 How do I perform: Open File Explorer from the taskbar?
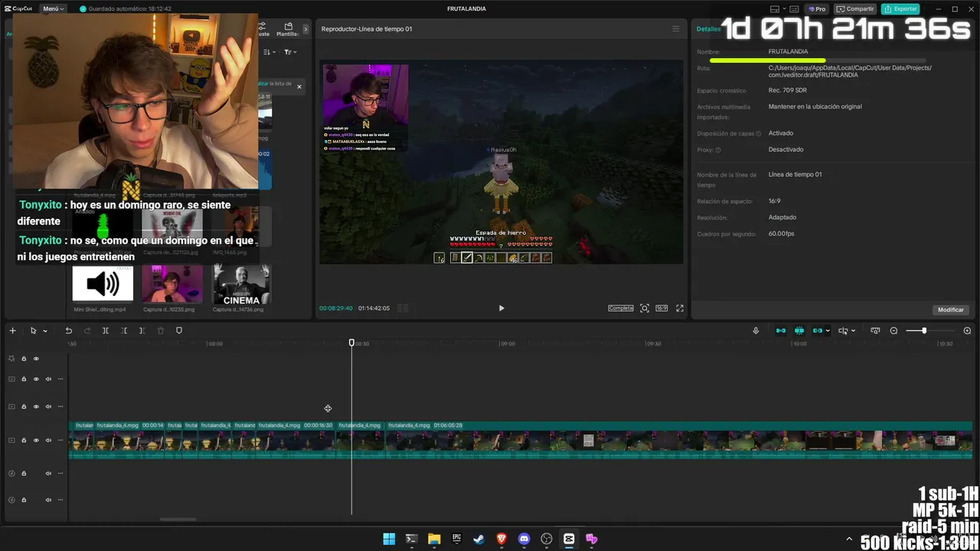434,539
